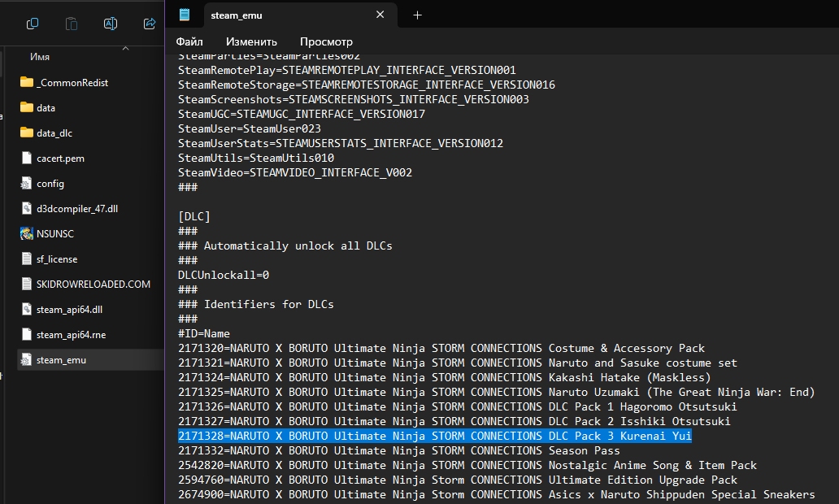Viewport: 839px width, 504px height.
Task: Select the cacert.pem file icon
Action: (x=26, y=158)
